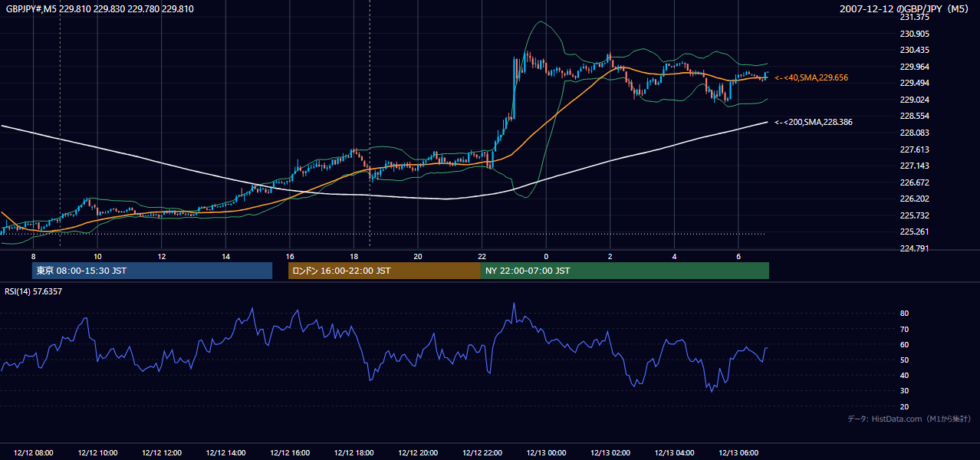
Task: Click hour label 8 under price chart
Action: 33,256
